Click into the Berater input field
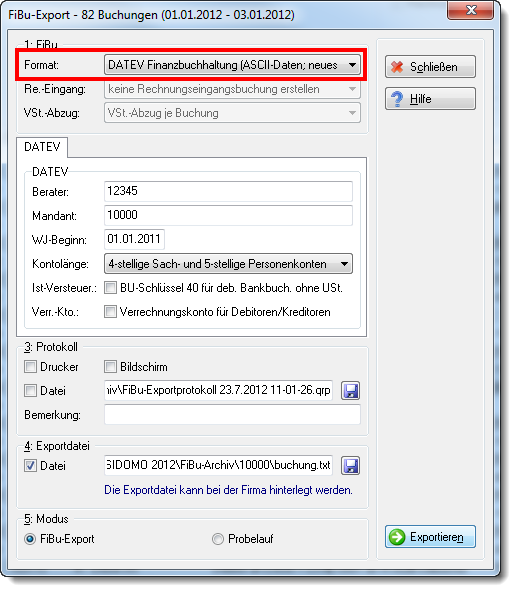The width and height of the screenshot is (516, 592). (228, 191)
